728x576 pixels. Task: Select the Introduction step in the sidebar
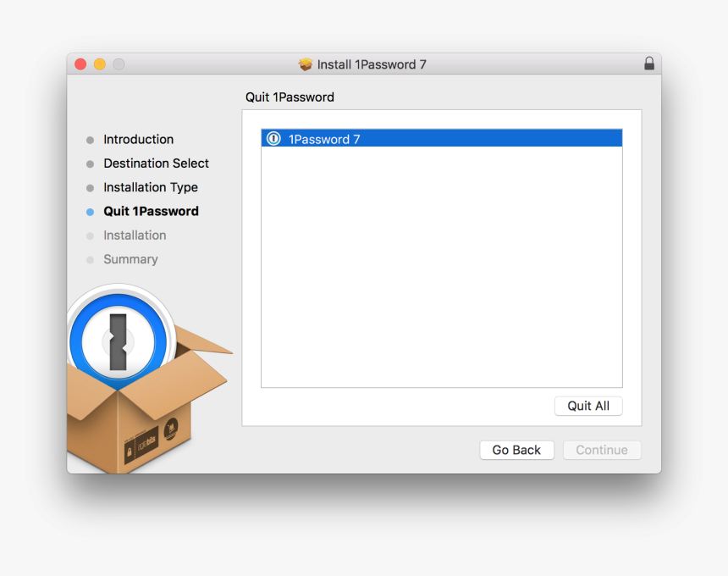138,140
